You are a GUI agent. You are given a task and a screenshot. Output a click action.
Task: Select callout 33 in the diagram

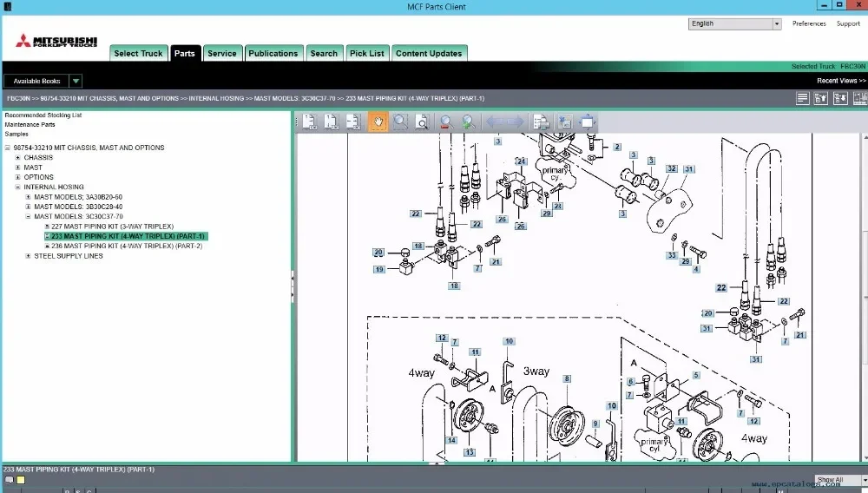pyautogui.click(x=672, y=255)
